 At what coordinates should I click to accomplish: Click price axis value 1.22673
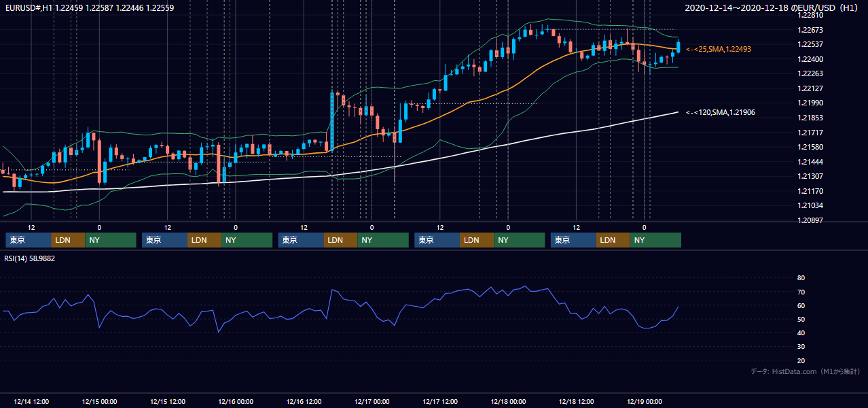coord(810,30)
